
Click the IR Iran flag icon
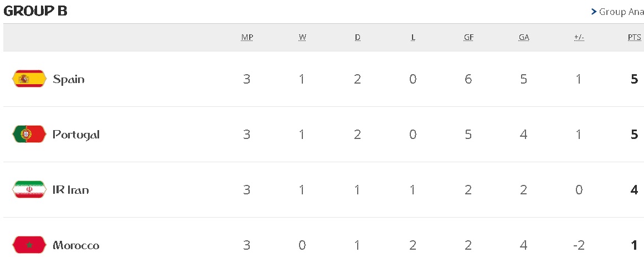pos(29,190)
